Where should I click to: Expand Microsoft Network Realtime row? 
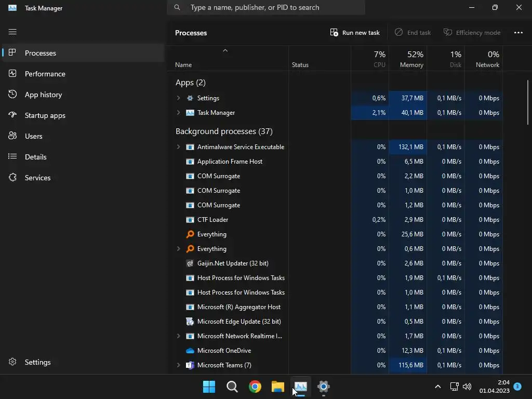(x=179, y=336)
